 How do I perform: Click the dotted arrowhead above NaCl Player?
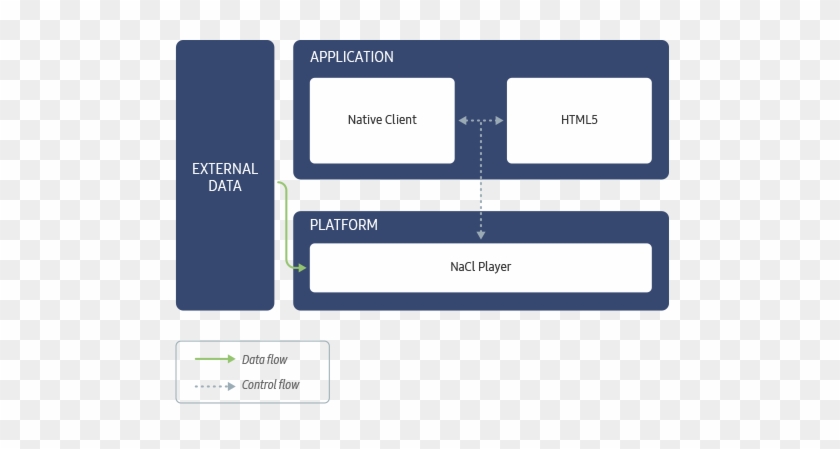pyautogui.click(x=481, y=235)
